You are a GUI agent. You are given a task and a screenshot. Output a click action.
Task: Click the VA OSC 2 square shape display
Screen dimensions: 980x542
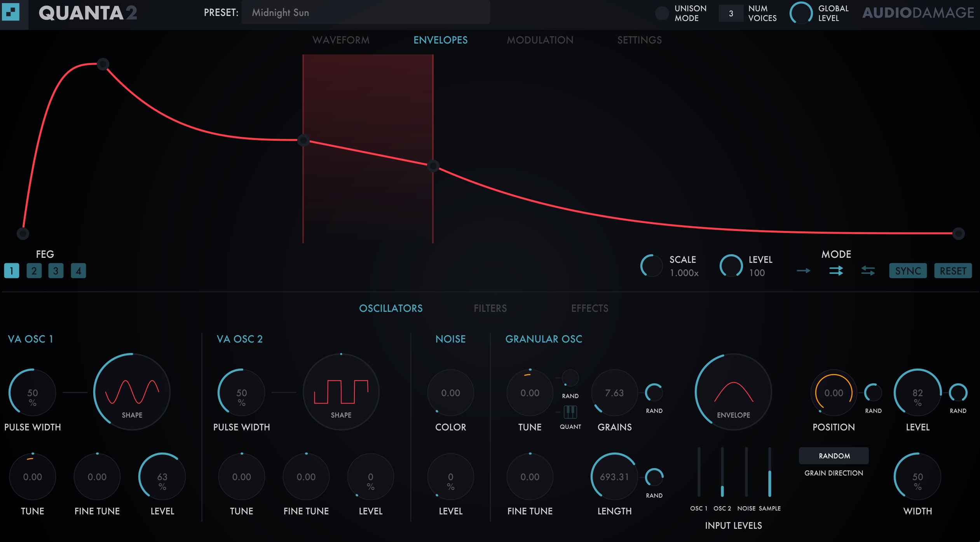pyautogui.click(x=341, y=392)
